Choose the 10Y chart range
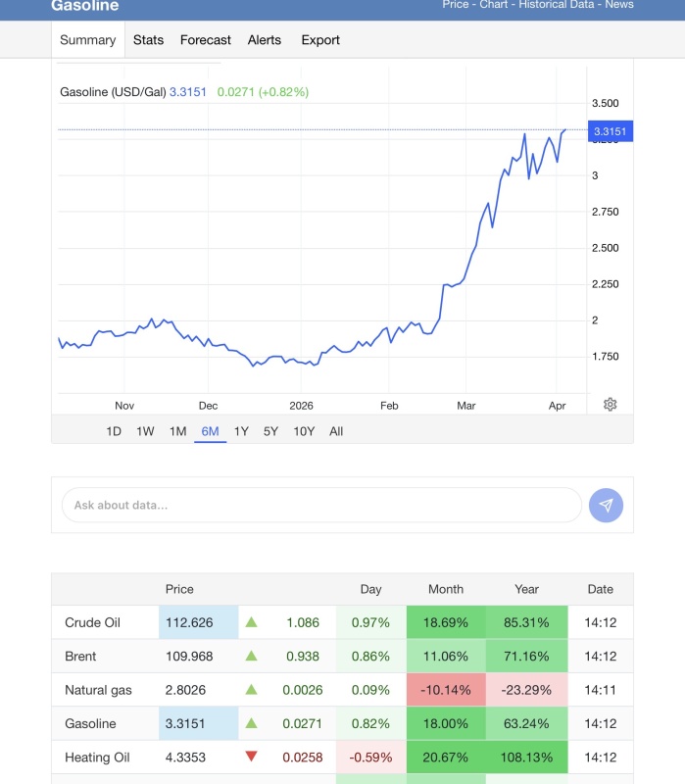Viewport: 685px width, 784px height. coord(304,431)
